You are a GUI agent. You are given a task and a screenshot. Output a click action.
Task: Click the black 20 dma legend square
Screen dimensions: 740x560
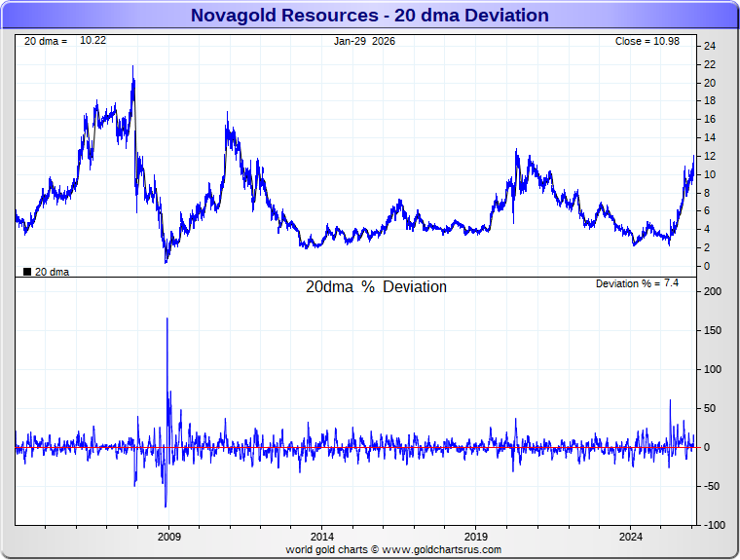(x=27, y=272)
